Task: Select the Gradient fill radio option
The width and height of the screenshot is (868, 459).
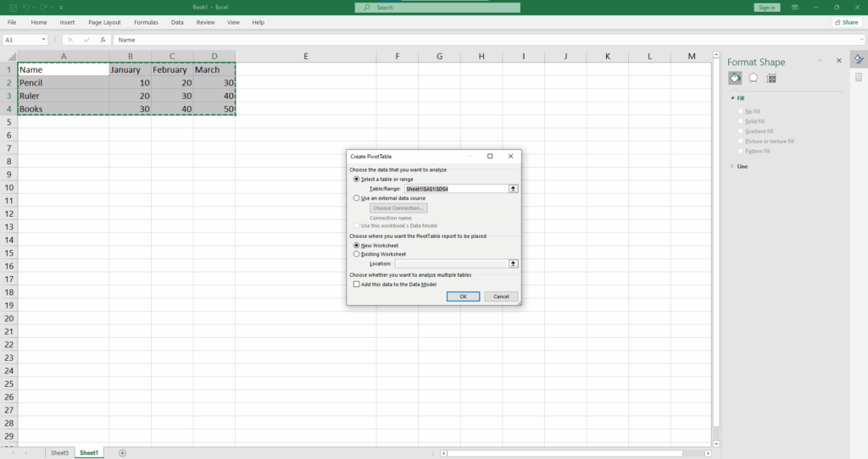Action: click(x=741, y=131)
